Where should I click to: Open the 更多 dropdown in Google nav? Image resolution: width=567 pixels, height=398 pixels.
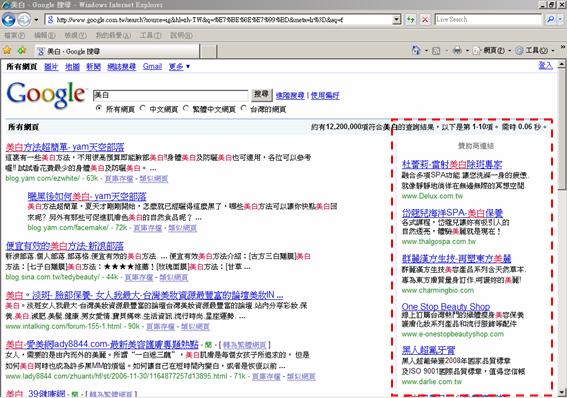click(179, 67)
